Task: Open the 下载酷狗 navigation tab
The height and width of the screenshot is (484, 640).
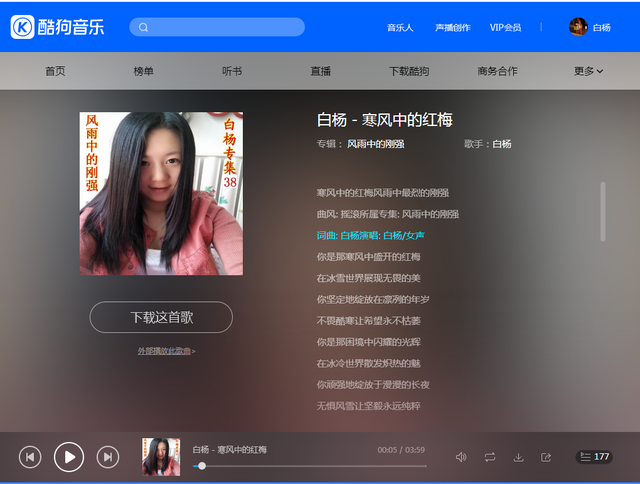Action: (x=409, y=71)
